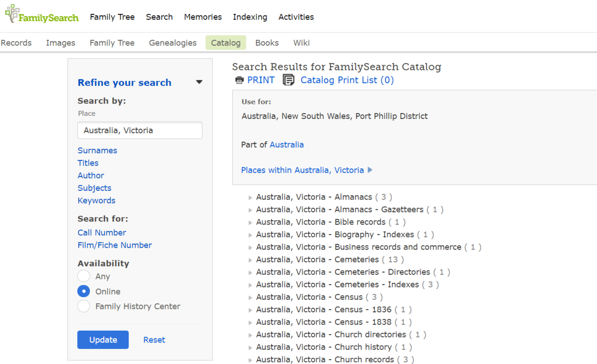Expand the Victoria - Cemeteries (13) entry

[x=250, y=260]
